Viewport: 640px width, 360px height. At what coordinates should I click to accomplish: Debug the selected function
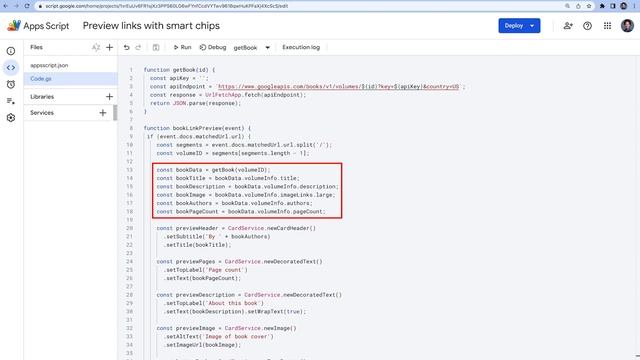[213, 47]
